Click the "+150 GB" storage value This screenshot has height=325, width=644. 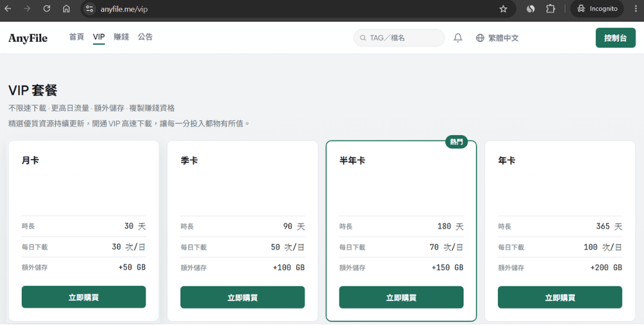(x=448, y=268)
